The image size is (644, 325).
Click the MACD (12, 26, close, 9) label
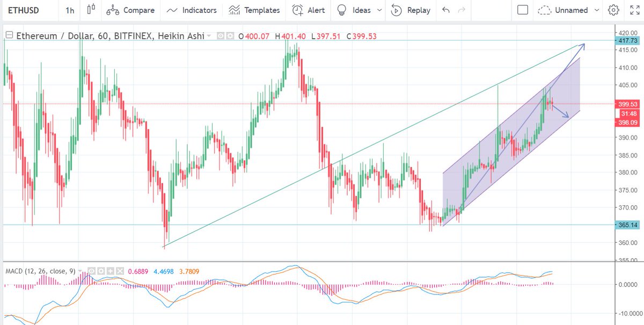40,271
